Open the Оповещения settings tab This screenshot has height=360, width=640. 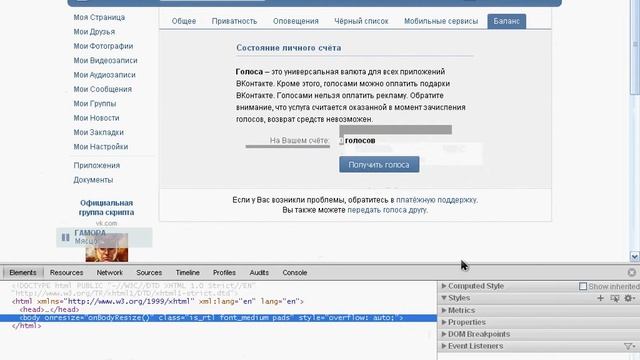click(x=296, y=21)
